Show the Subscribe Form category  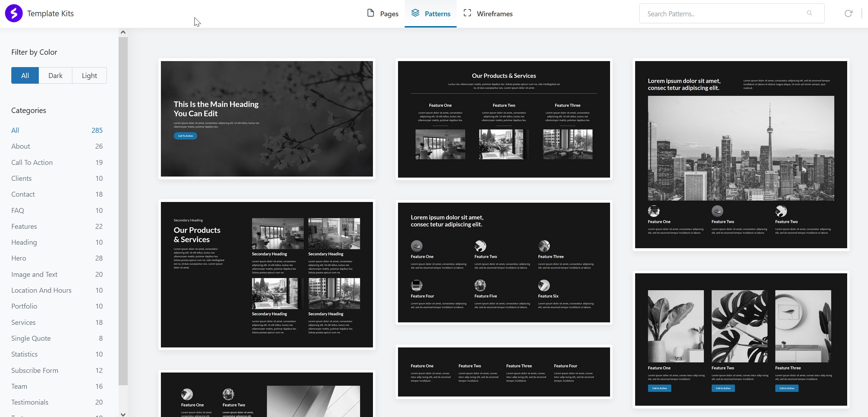pyautogui.click(x=35, y=370)
